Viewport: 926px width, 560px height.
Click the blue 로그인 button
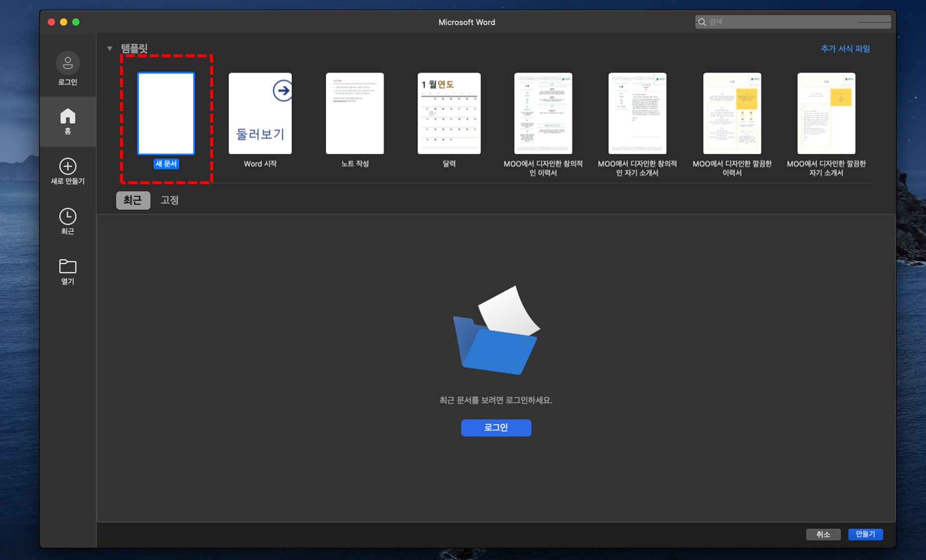point(496,428)
